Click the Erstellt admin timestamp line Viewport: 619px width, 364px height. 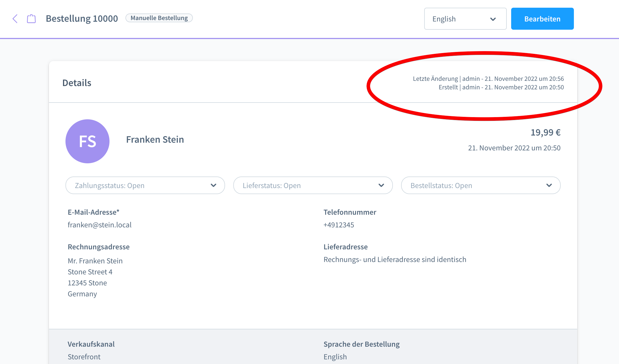501,87
